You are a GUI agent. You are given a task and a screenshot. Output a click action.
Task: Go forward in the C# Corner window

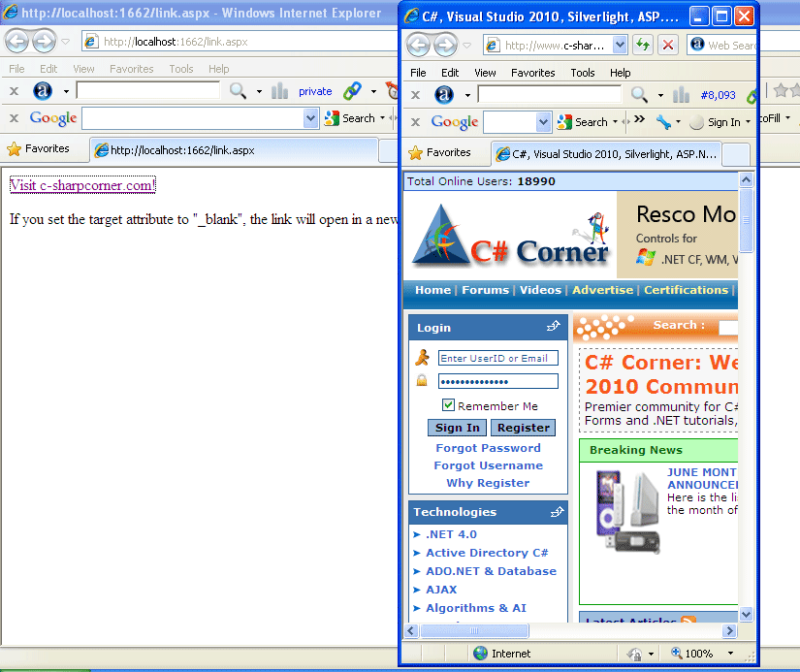click(446, 46)
